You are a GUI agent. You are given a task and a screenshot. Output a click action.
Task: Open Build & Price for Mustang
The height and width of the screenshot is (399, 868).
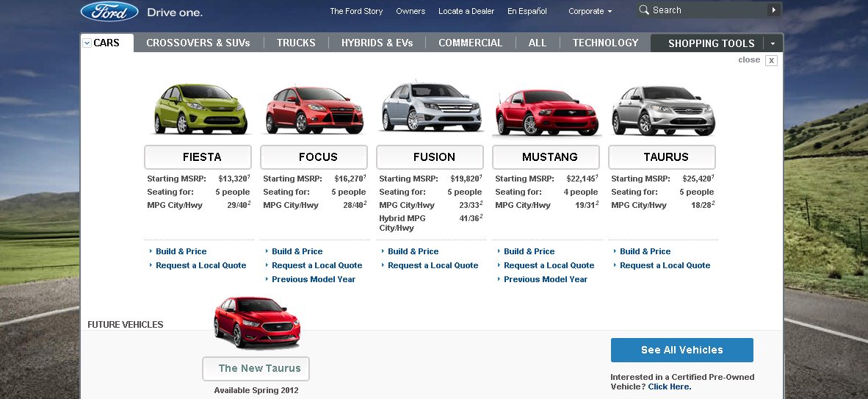point(529,251)
